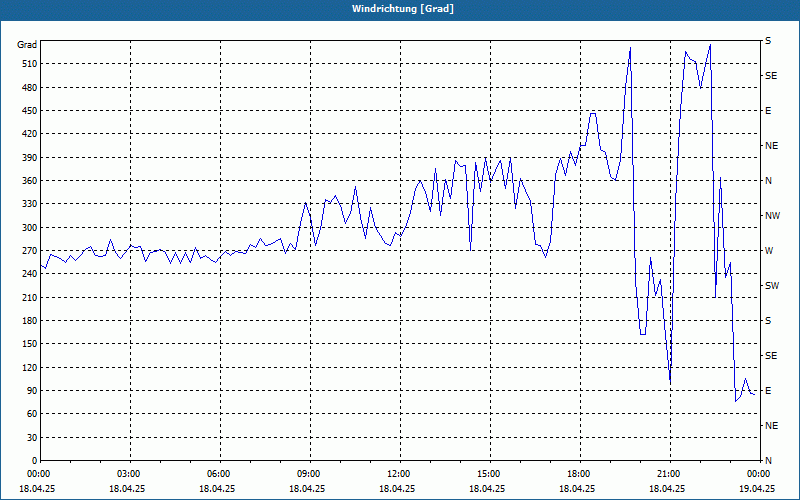Click the SE compass label level with 480
800x500 pixels.
pyautogui.click(x=771, y=76)
